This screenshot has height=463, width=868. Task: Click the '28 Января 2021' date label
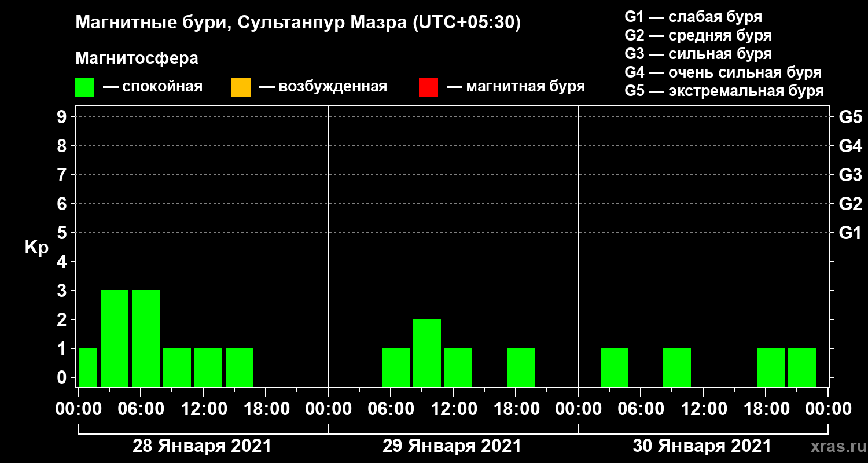pyautogui.click(x=202, y=446)
